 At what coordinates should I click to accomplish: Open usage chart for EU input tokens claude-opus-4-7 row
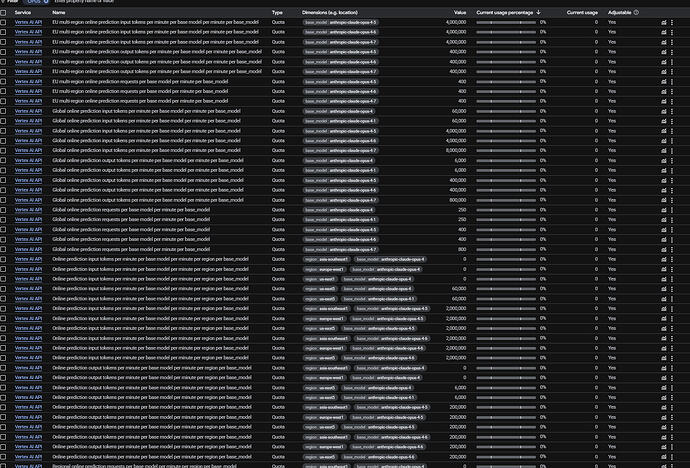pos(664,42)
